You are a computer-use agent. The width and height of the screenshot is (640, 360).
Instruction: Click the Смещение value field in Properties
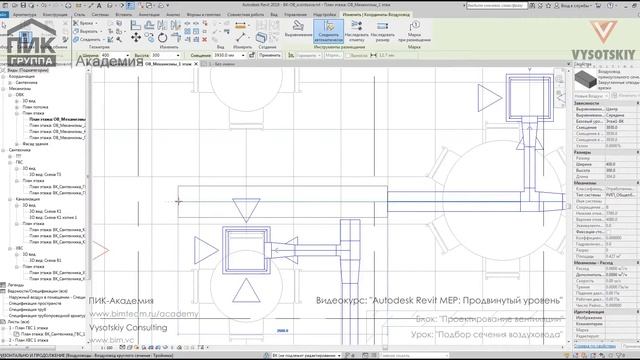[x=621, y=127]
